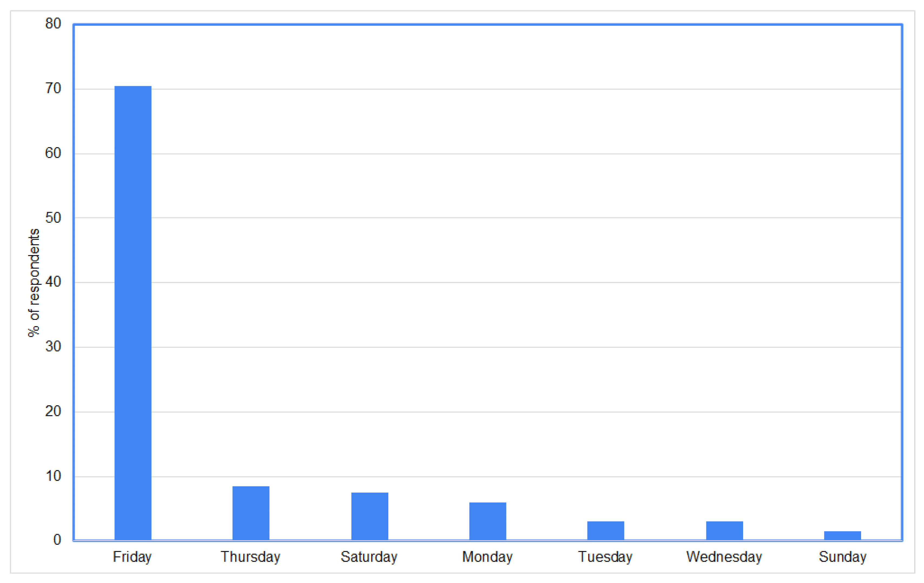Image resolution: width=924 pixels, height=583 pixels.
Task: Click the 0 y-axis tick label
Action: point(57,540)
